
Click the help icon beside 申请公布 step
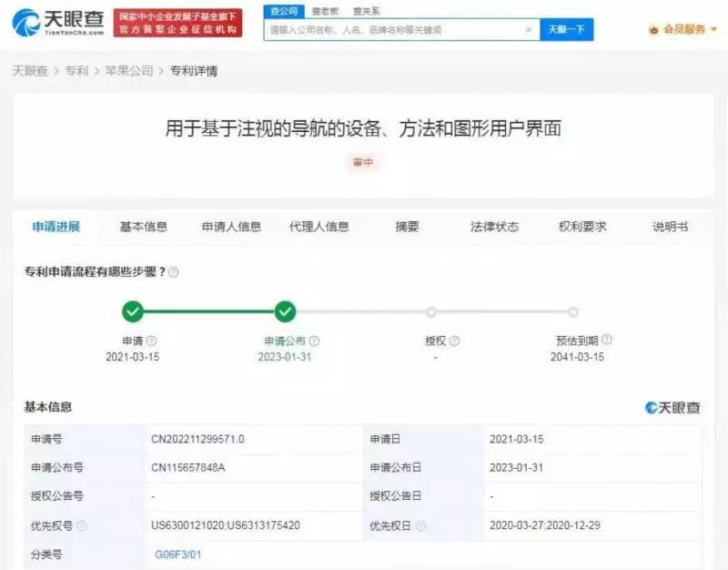pos(314,341)
